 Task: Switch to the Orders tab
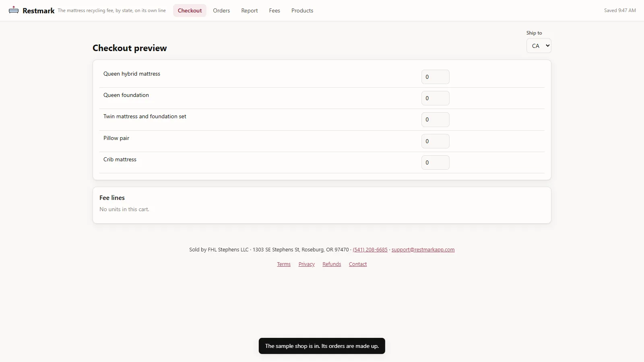tap(221, 10)
